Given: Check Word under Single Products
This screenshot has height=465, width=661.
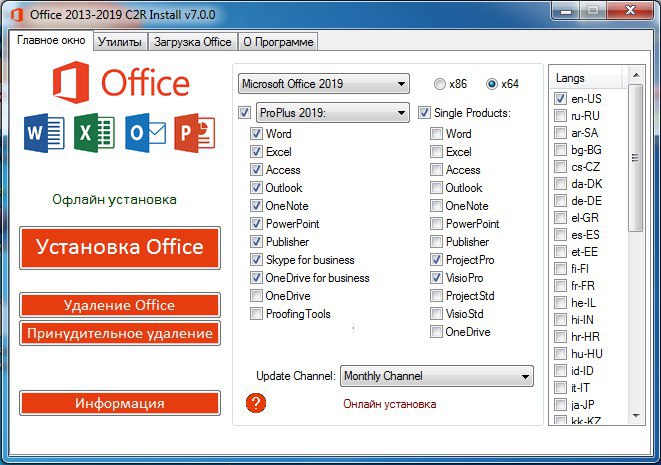Looking at the screenshot, I should pos(436,134).
